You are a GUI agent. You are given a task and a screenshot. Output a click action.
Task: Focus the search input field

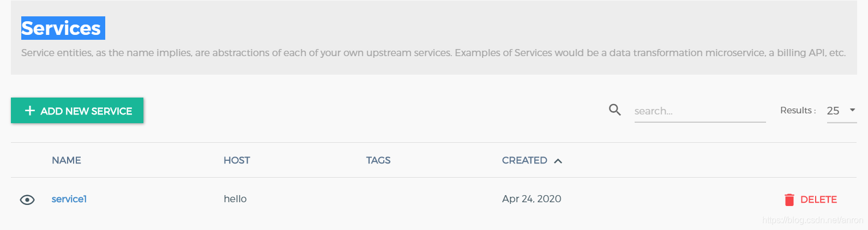[x=700, y=111]
